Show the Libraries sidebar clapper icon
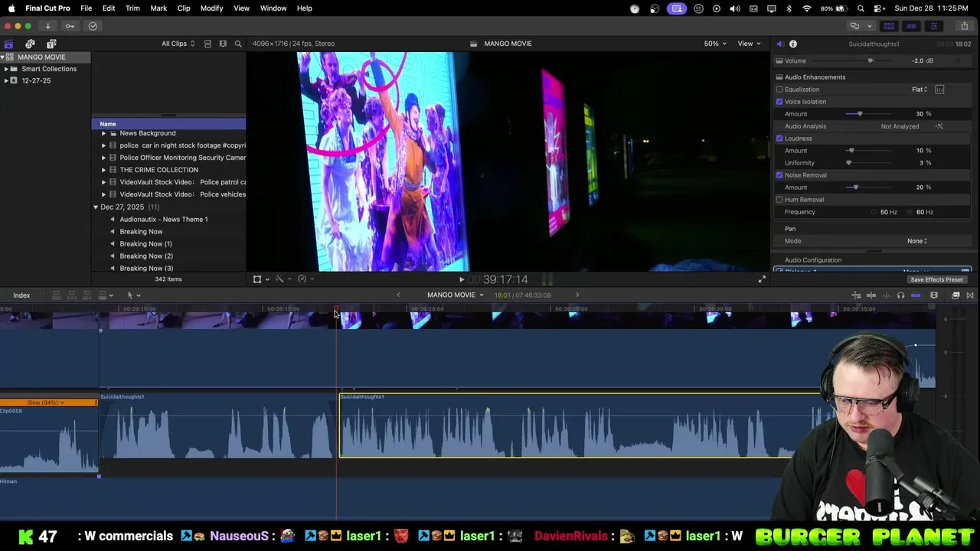 [8, 44]
